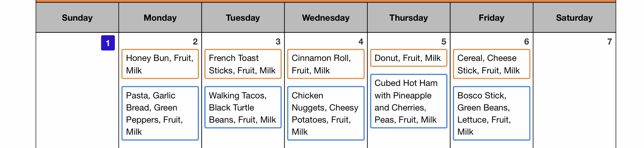Click the Monday column header

click(160, 18)
